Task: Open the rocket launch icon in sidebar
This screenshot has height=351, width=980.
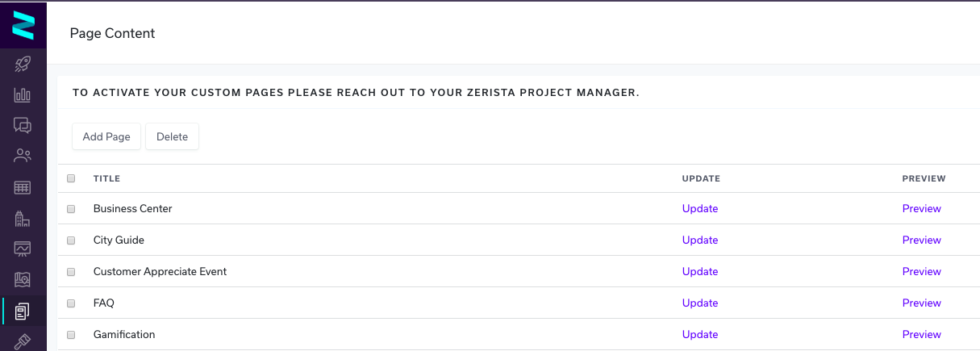Action: coord(23,65)
